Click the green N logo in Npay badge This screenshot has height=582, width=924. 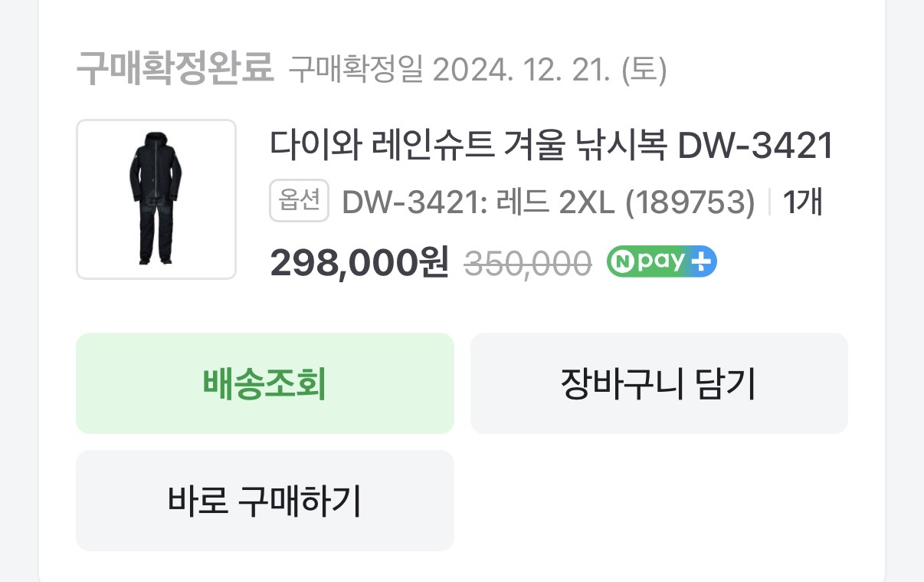[621, 262]
